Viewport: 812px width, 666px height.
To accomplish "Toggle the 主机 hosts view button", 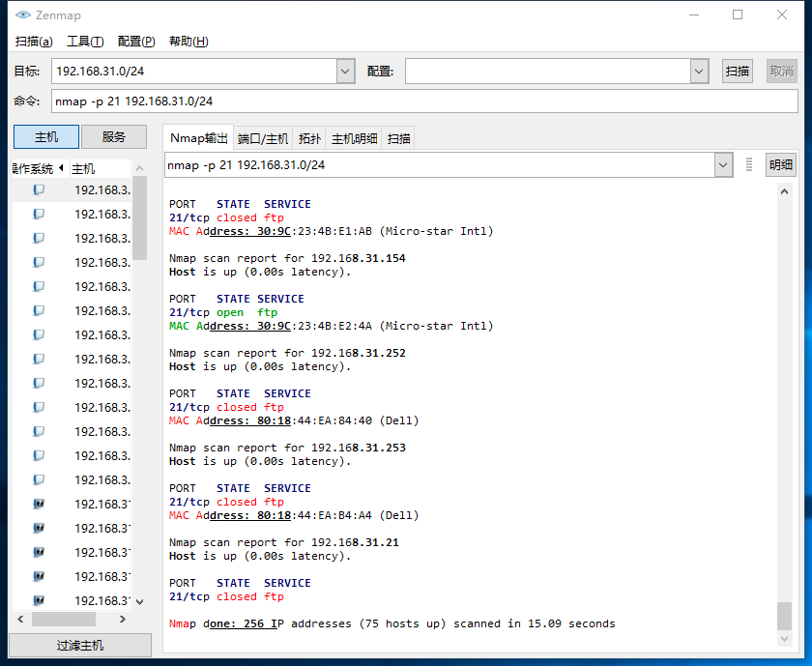I will click(x=46, y=136).
